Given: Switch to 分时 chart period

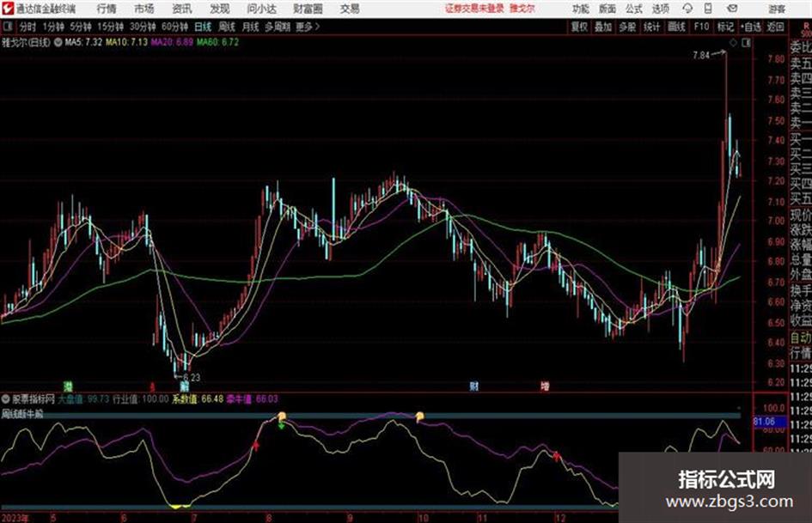Looking at the screenshot, I should pyautogui.click(x=27, y=27).
